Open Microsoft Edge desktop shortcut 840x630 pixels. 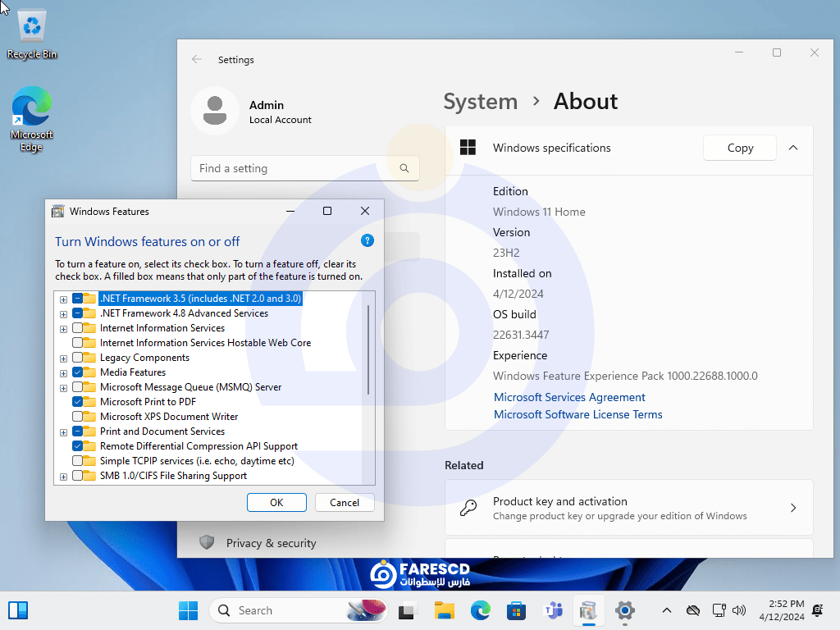pyautogui.click(x=32, y=119)
